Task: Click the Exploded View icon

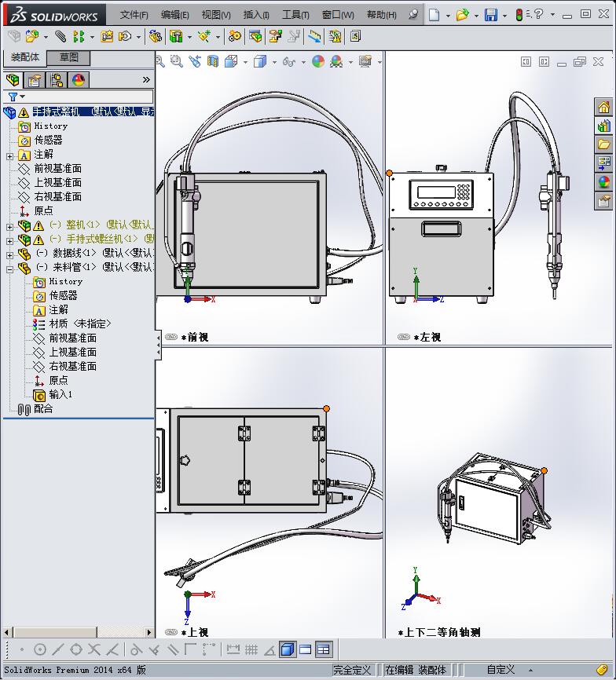Action: [275, 36]
